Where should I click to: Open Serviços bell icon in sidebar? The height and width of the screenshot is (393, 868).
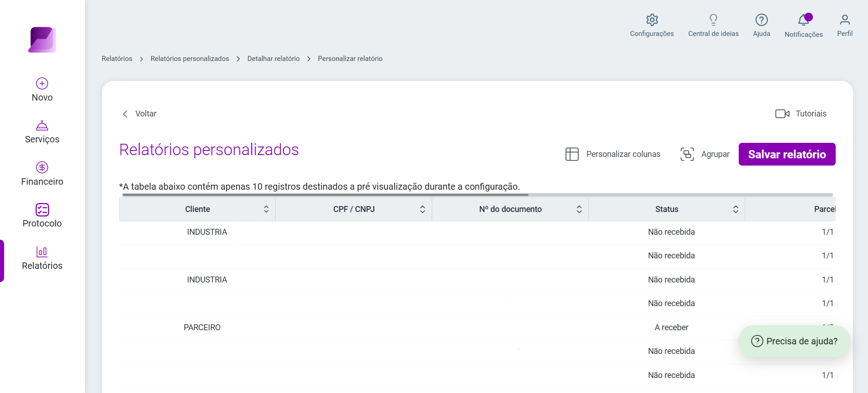pos(42,126)
